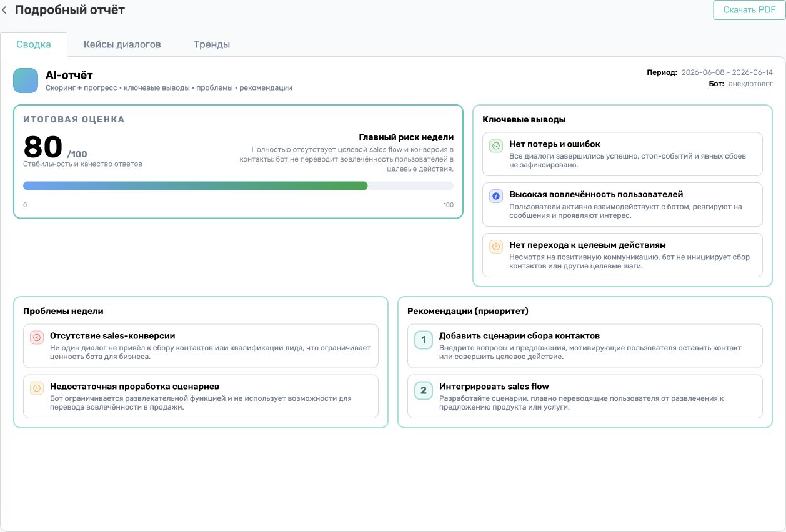Open the Сводка tab
Screen dimensions: 786x532
point(34,44)
